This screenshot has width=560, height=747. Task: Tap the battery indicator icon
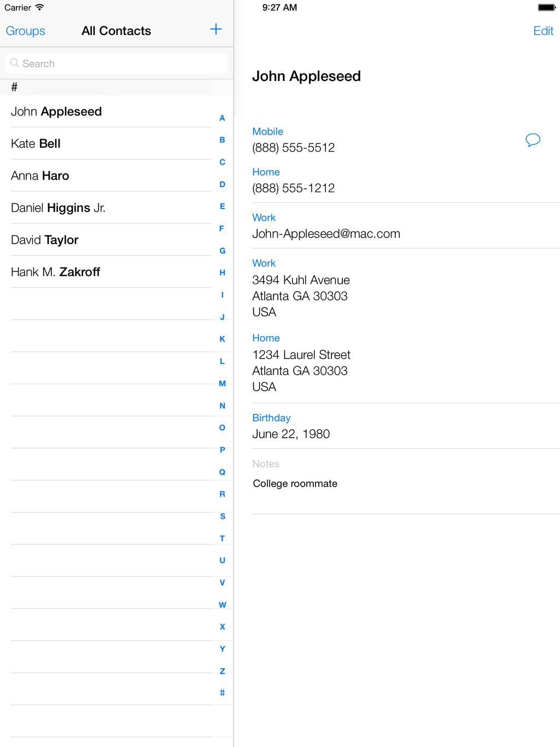click(546, 8)
